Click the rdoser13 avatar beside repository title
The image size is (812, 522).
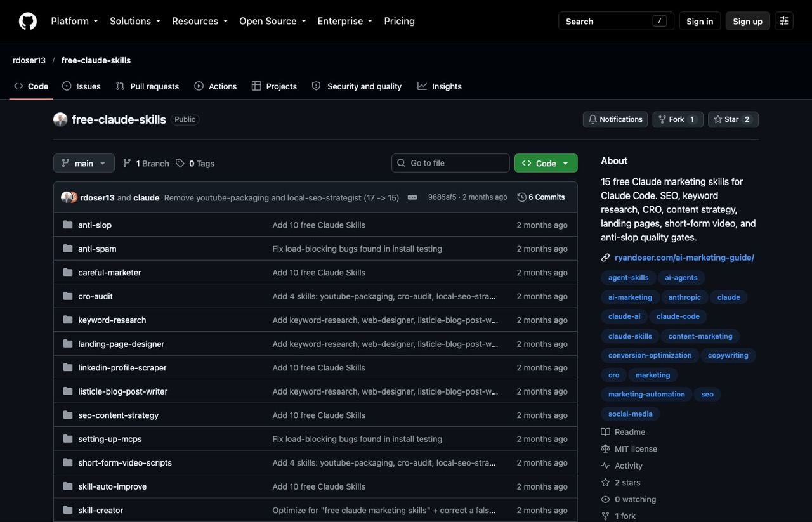coord(60,119)
